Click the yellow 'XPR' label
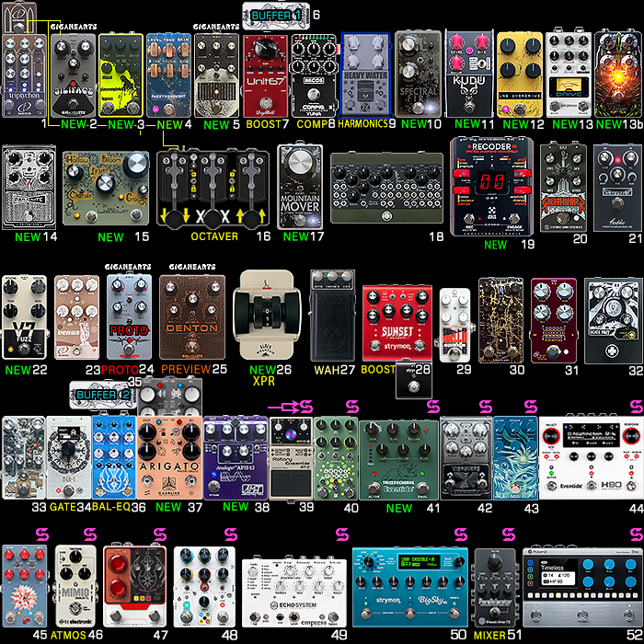Image resolution: width=644 pixels, height=644 pixels. (263, 381)
